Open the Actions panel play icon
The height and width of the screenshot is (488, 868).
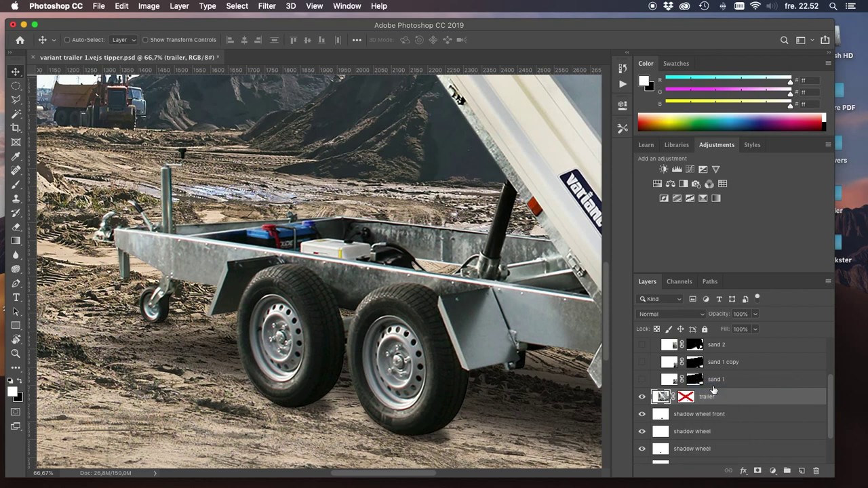point(623,84)
